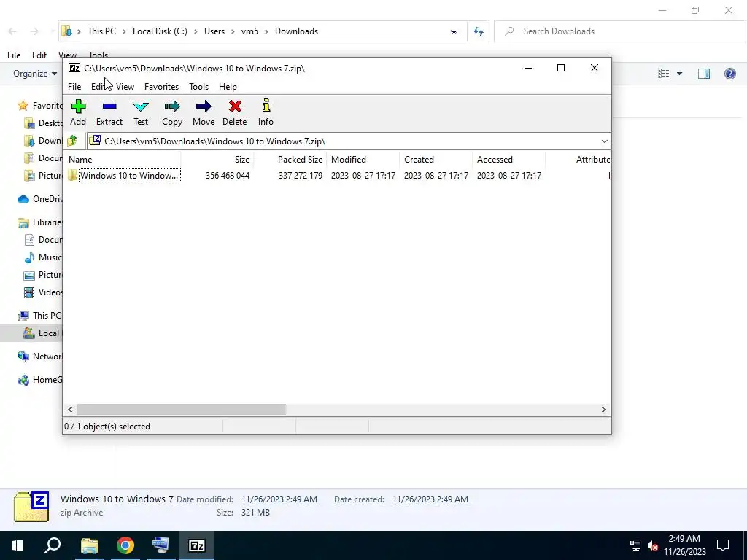Sort by the Modified column header
The width and height of the screenshot is (747, 560).
pyautogui.click(x=363, y=160)
